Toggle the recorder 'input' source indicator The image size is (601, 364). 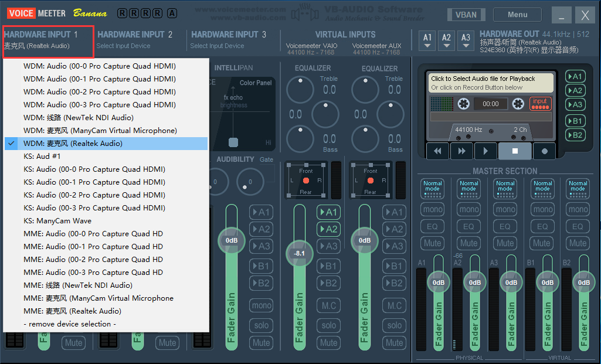[x=540, y=103]
